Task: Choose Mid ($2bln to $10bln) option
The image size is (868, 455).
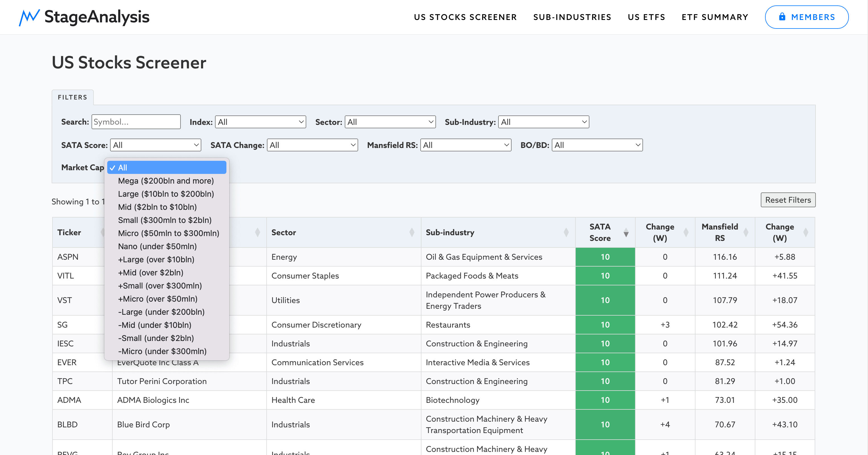Action: click(x=167, y=207)
